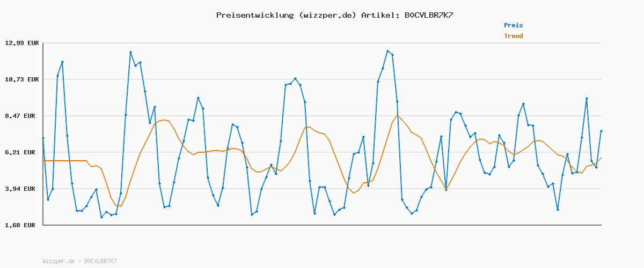Select the highest peak of the orange Trend line
The width and height of the screenshot is (644, 268).
398,115
